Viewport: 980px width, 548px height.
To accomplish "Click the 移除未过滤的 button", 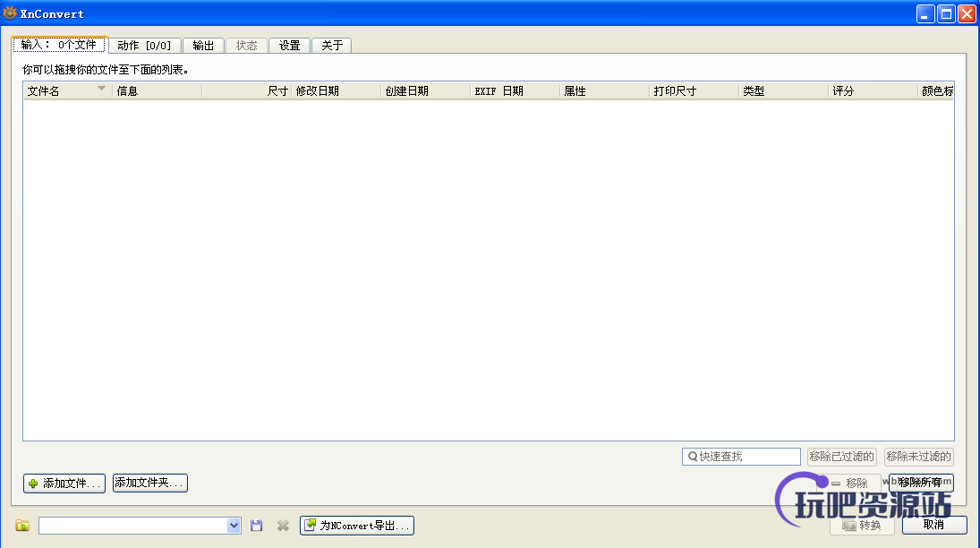I will pos(919,457).
